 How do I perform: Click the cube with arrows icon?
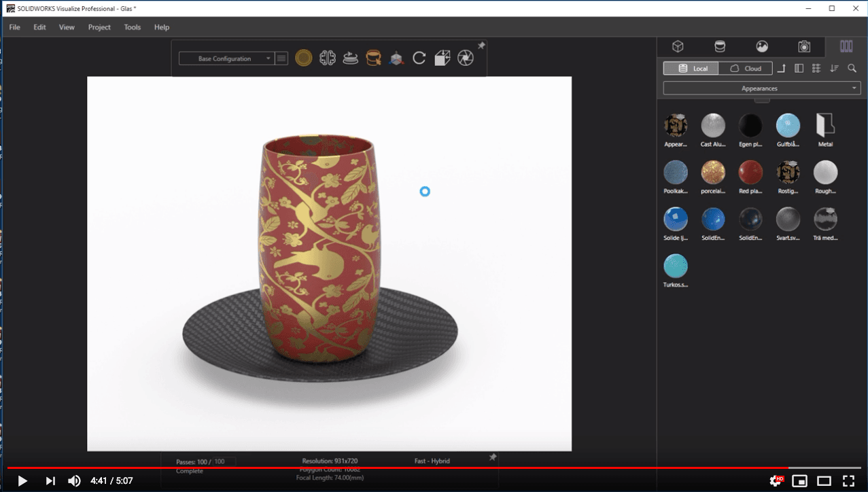(442, 58)
